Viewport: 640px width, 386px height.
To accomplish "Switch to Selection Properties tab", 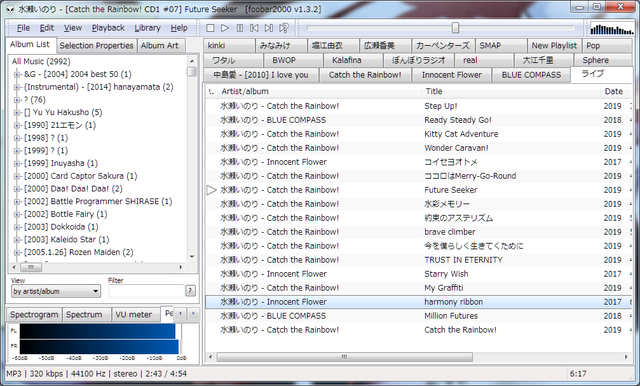I will click(x=96, y=45).
